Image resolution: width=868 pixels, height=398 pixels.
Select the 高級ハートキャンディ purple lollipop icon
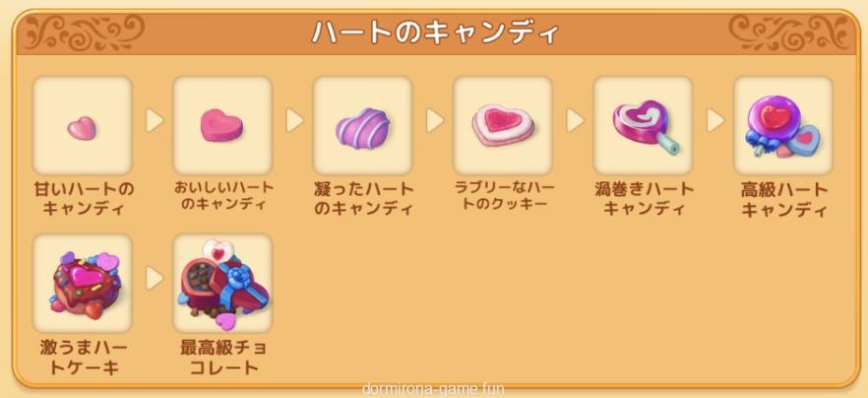(x=782, y=125)
